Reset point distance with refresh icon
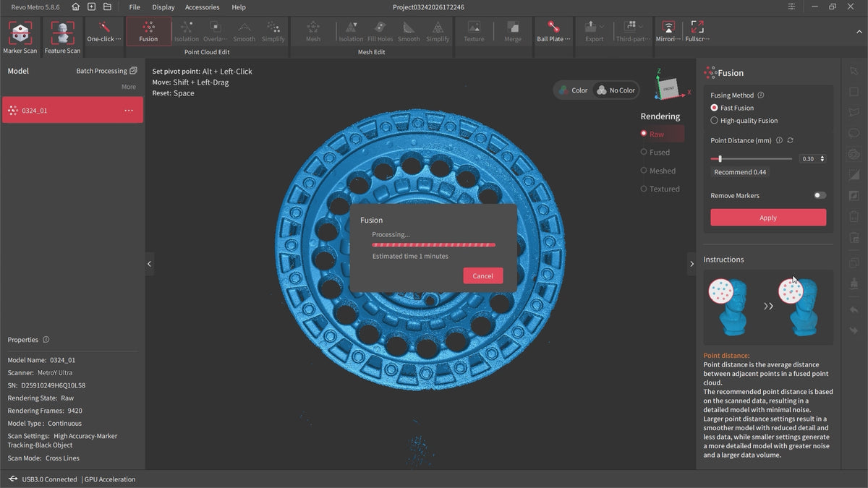 pos(790,140)
